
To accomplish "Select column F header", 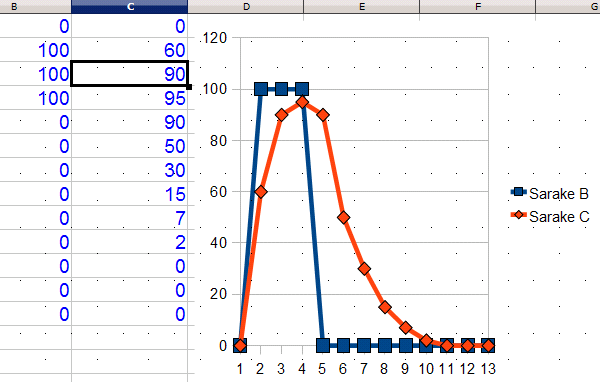I will (x=478, y=7).
